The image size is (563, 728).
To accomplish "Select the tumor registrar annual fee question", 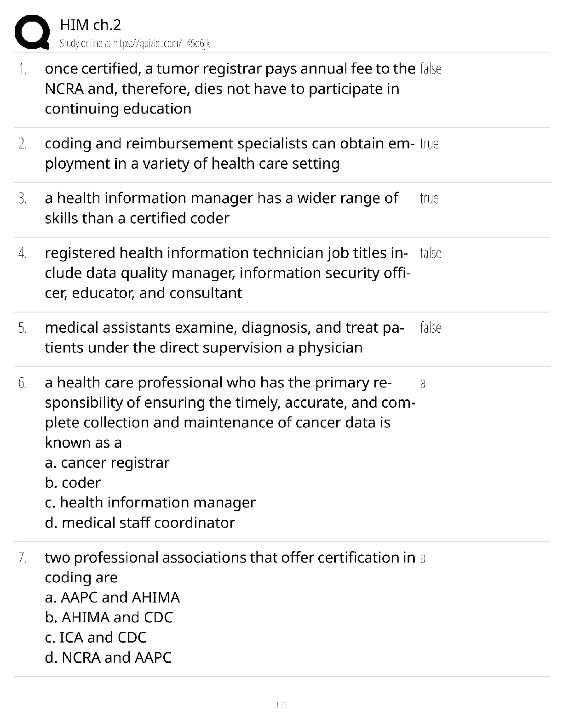I will 229,88.
